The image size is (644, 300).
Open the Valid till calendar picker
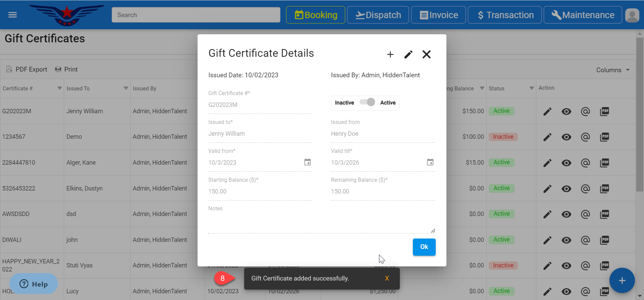(430, 162)
